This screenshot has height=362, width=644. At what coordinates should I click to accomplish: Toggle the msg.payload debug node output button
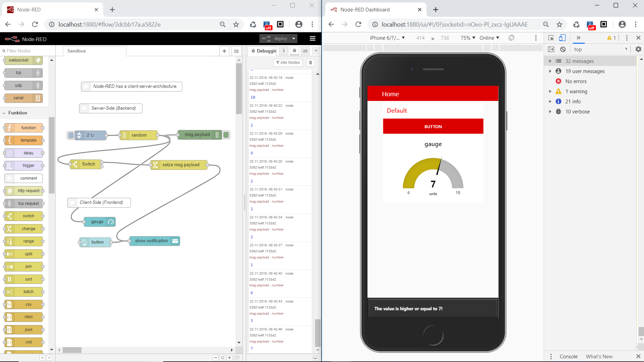click(226, 135)
